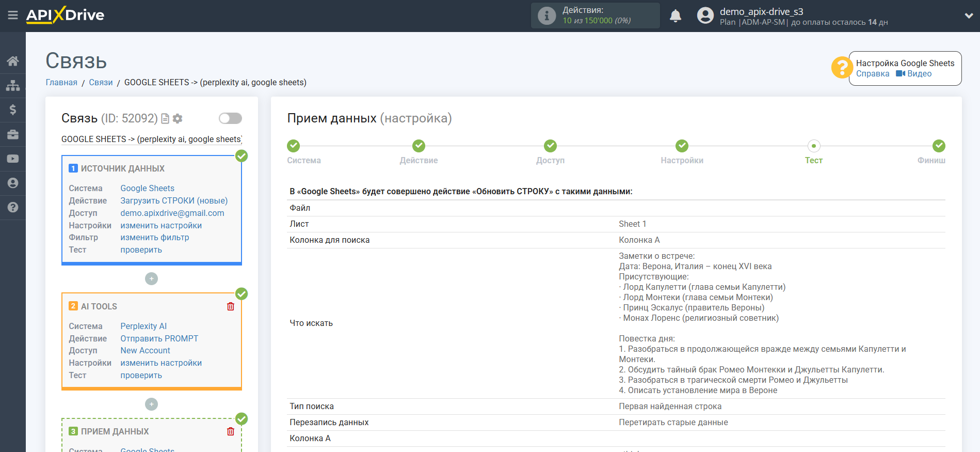
Task: Expand the account dropdown arrow
Action: coord(969,16)
